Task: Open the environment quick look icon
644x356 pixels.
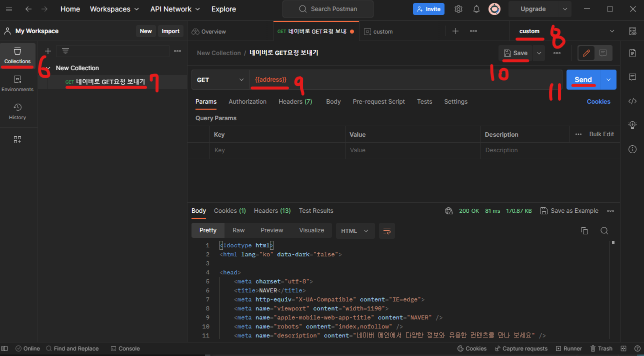Action: click(x=632, y=31)
